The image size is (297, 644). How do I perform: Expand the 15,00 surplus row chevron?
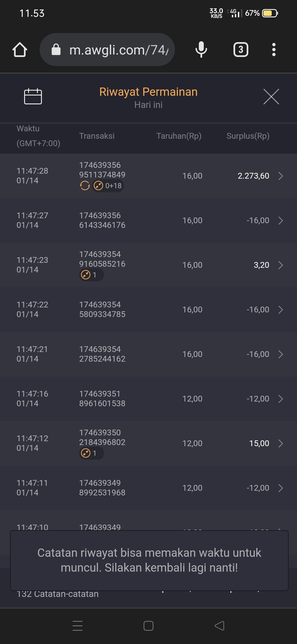pyautogui.click(x=280, y=443)
